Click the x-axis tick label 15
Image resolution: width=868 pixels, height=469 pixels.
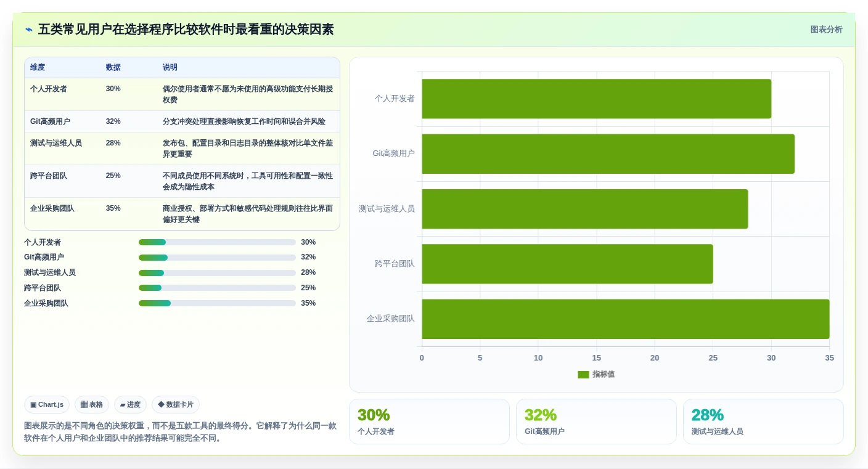[596, 358]
